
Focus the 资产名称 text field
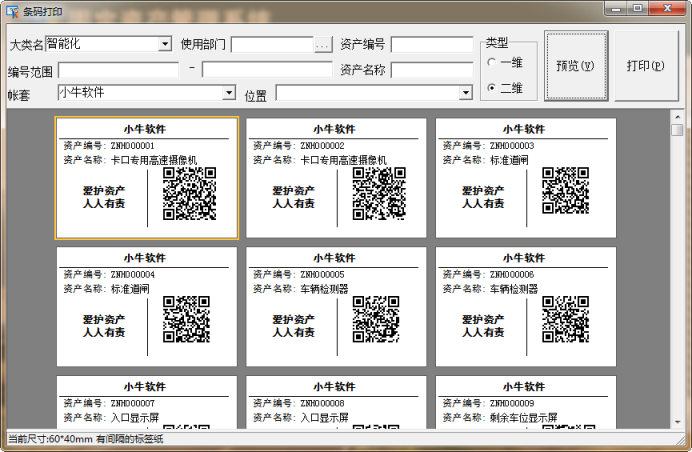pyautogui.click(x=432, y=70)
